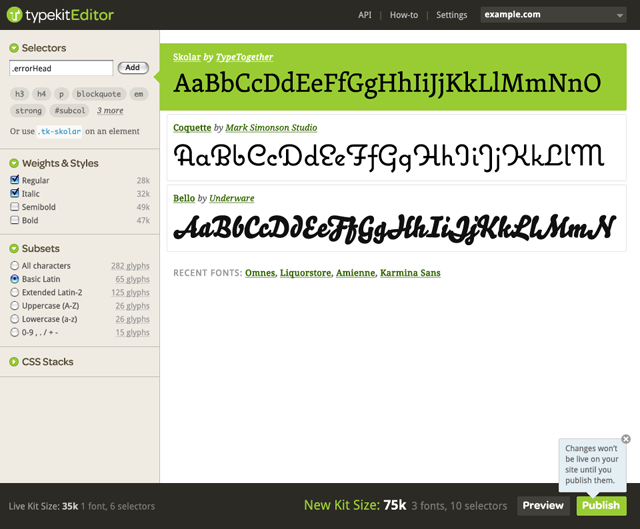Click the Typekit logo icon
This screenshot has width=640, height=529.
tap(14, 15)
